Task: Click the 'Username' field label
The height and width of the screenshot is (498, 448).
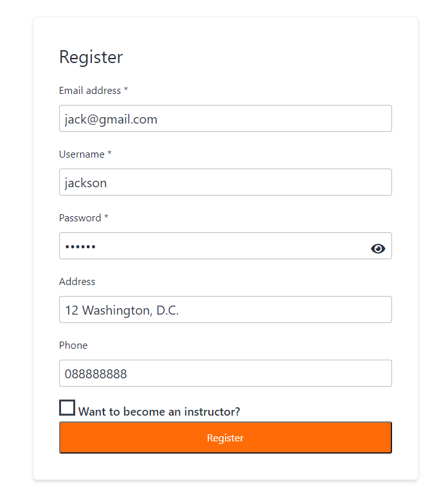Action: [82, 154]
